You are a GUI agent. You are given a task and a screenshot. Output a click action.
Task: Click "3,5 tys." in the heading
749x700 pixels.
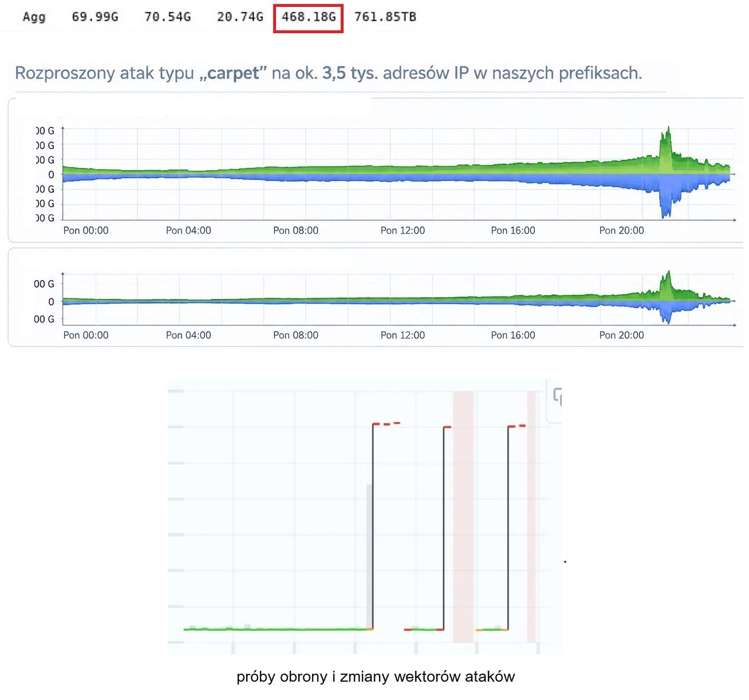350,73
